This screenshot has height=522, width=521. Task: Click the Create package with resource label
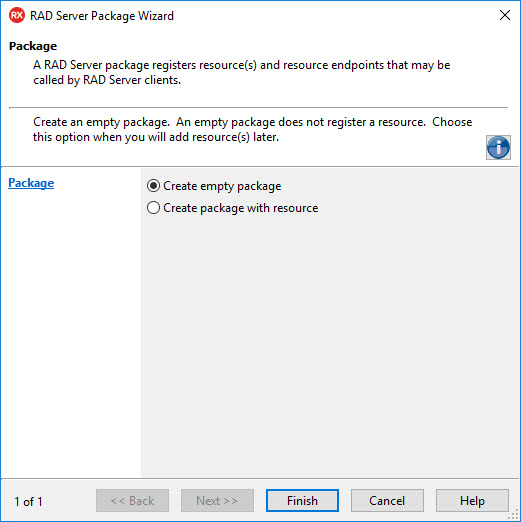click(241, 208)
